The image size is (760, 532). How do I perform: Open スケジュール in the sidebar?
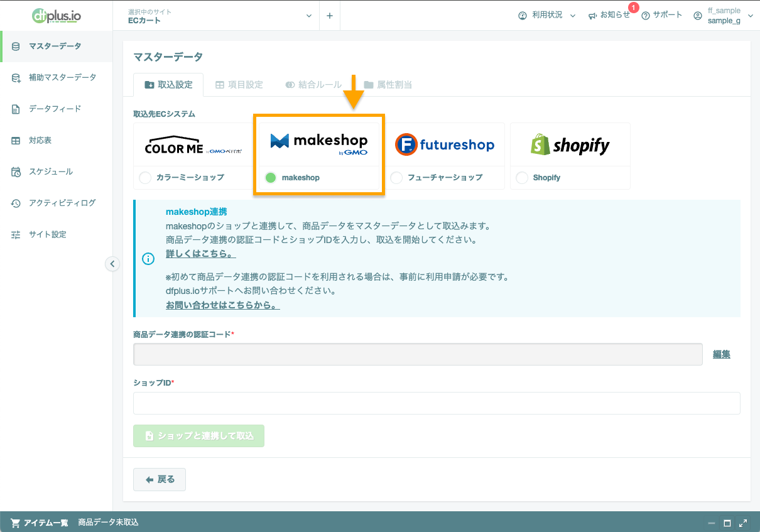point(57,171)
